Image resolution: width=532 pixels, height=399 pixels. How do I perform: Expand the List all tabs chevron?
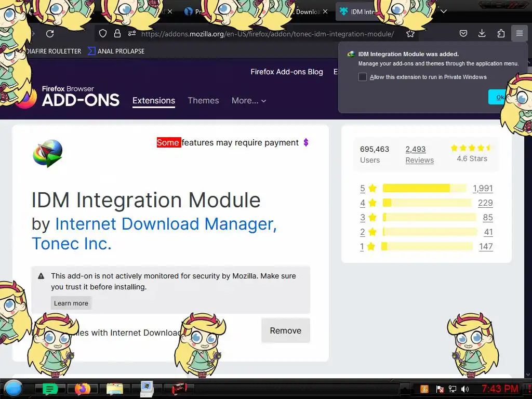click(444, 11)
